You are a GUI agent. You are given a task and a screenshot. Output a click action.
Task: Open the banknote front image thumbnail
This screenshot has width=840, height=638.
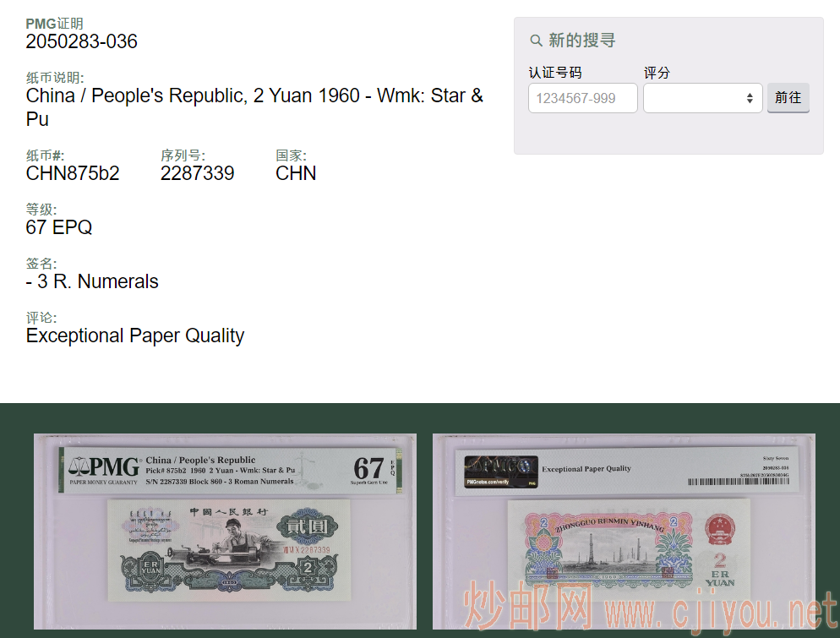225,532
